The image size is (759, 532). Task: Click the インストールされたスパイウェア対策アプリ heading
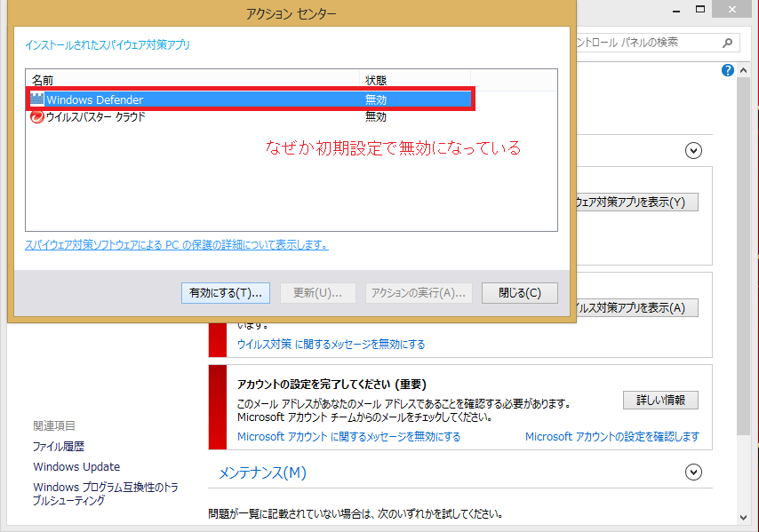tap(108, 45)
